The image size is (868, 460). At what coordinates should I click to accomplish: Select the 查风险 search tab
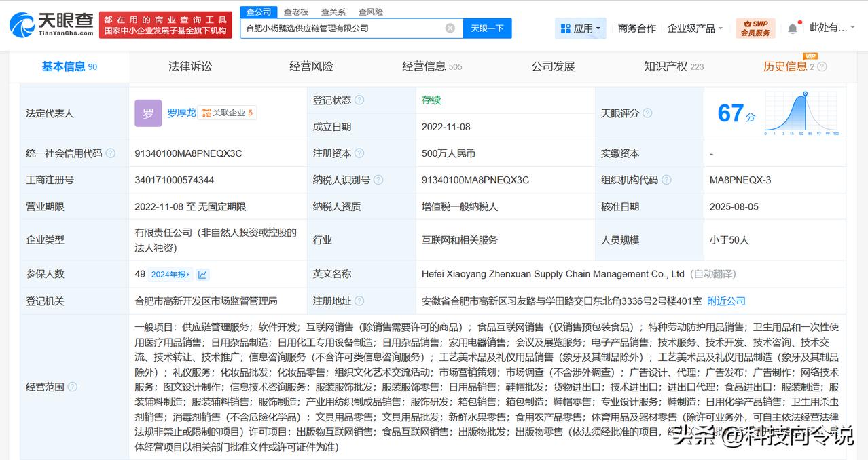(371, 12)
